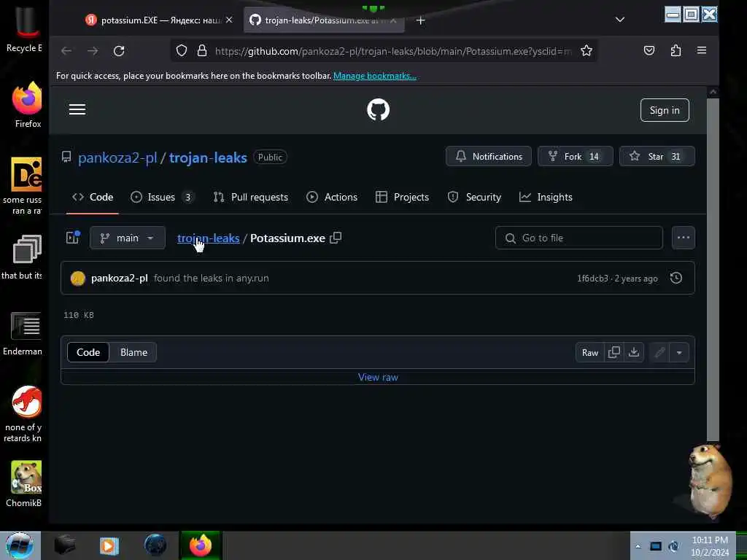Select Code view toggle
Viewport: 747px width, 560px height.
(x=88, y=352)
